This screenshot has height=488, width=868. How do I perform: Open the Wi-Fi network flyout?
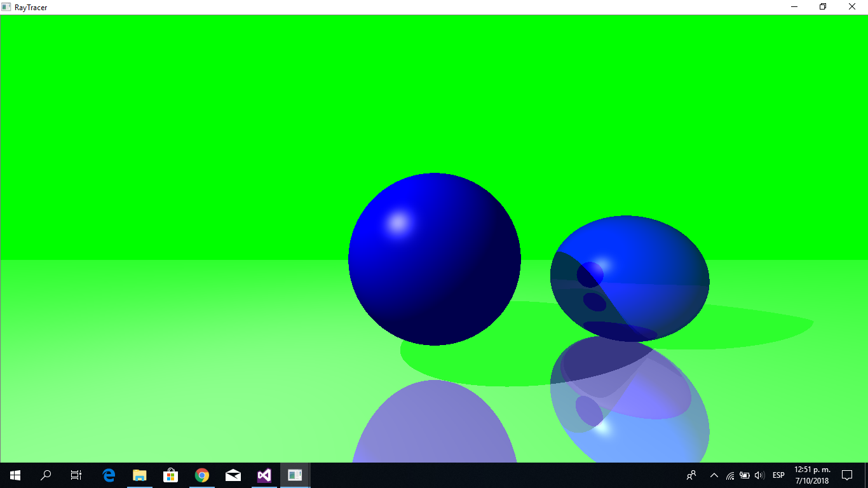pyautogui.click(x=730, y=475)
